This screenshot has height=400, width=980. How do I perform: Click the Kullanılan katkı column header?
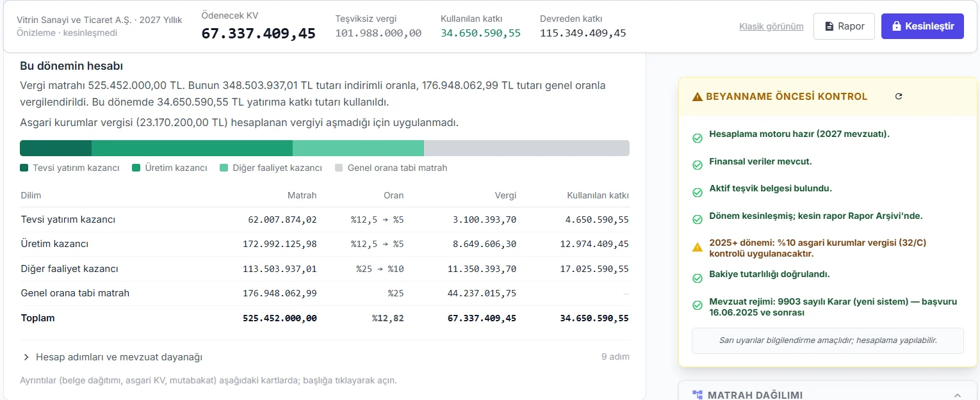tap(598, 195)
